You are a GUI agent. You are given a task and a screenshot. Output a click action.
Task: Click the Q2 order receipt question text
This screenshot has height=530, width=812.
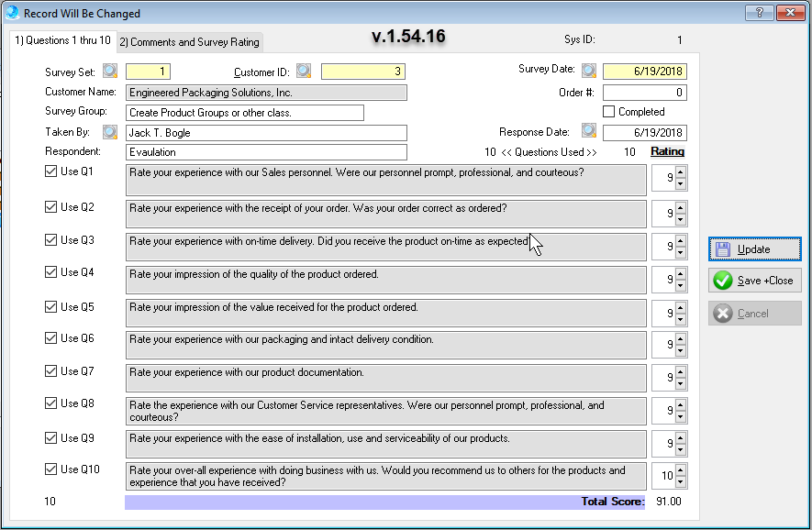385,214
